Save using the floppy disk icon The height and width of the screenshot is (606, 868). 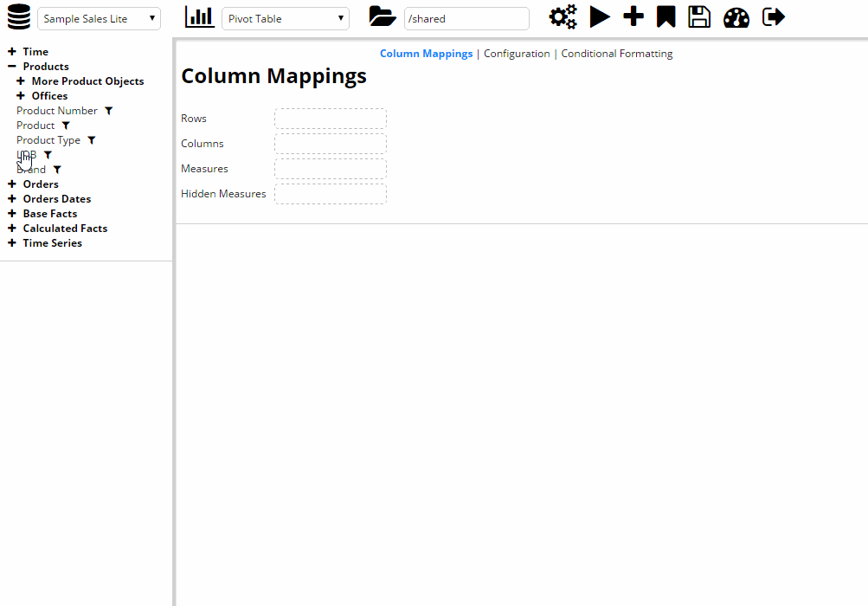(699, 16)
